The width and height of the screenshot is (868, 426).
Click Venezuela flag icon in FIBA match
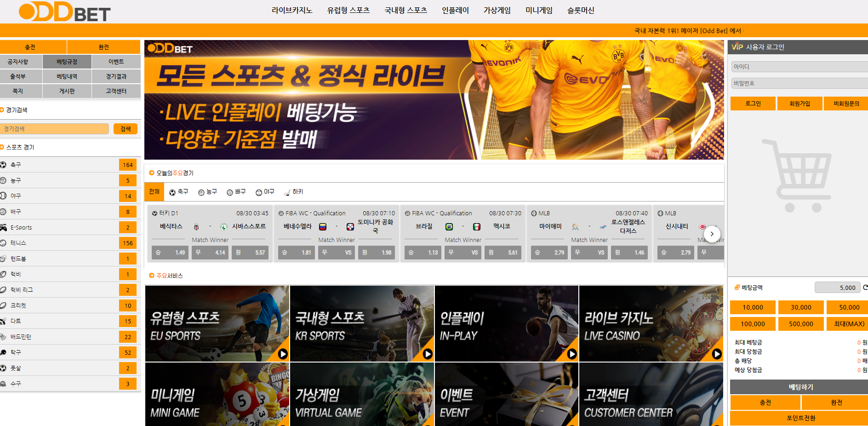[323, 227]
